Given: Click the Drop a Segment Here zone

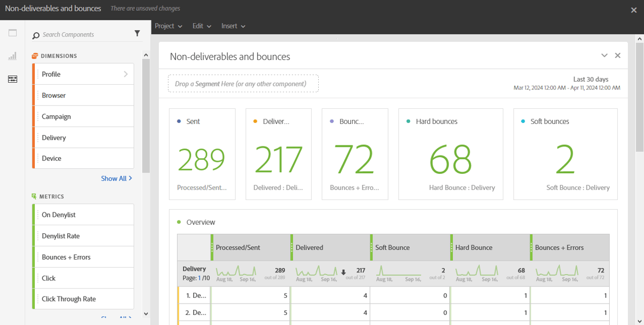Looking at the screenshot, I should [x=243, y=83].
